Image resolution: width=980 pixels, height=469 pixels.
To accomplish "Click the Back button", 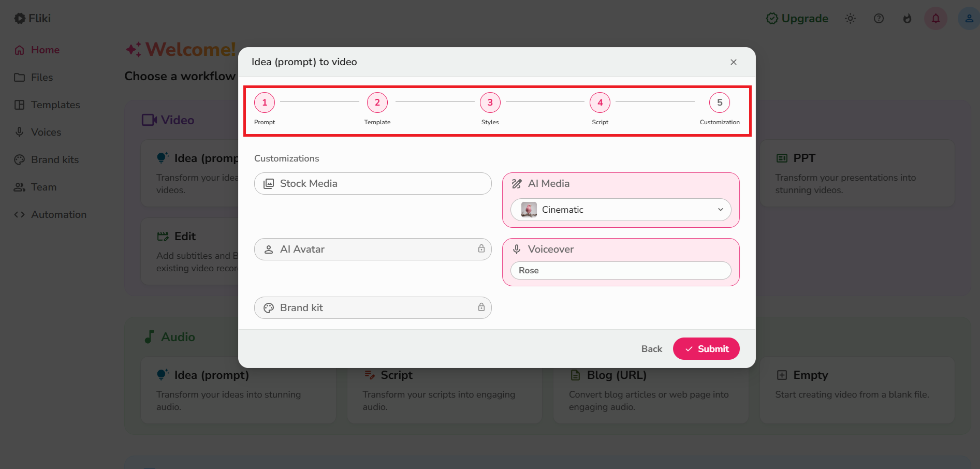I will (x=651, y=349).
